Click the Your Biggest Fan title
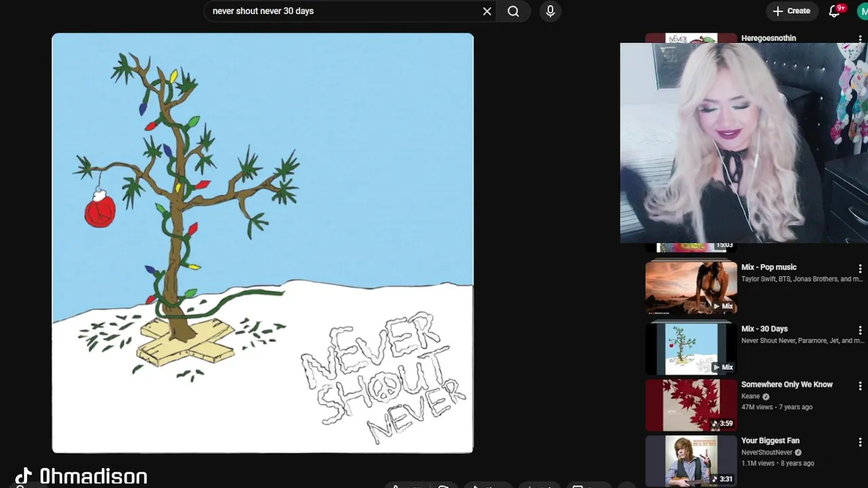 [770, 441]
